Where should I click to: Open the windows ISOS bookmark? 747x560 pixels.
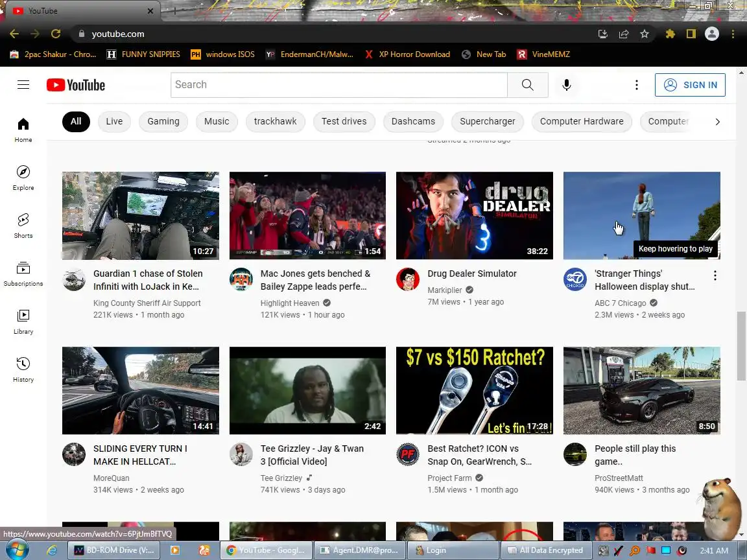tap(222, 54)
